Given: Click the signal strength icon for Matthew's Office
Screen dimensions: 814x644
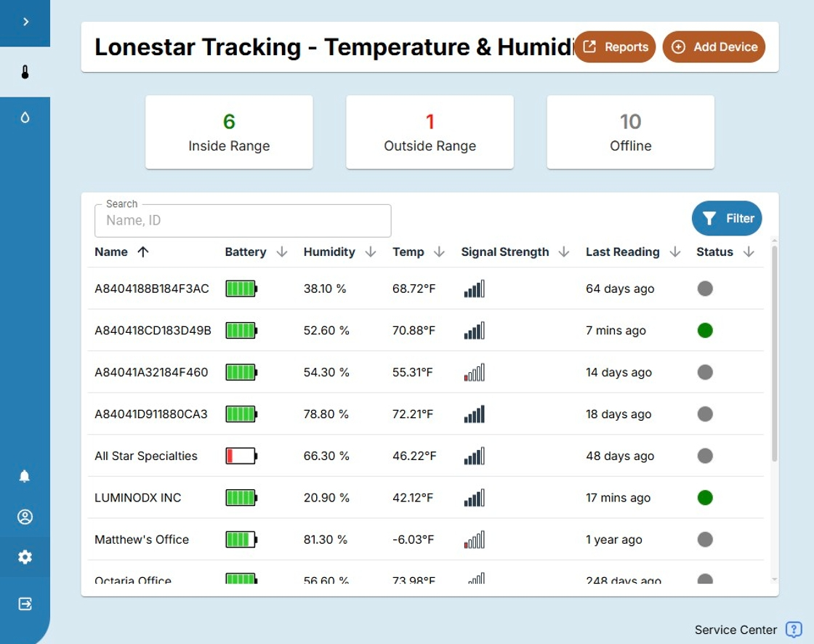Looking at the screenshot, I should (x=474, y=539).
